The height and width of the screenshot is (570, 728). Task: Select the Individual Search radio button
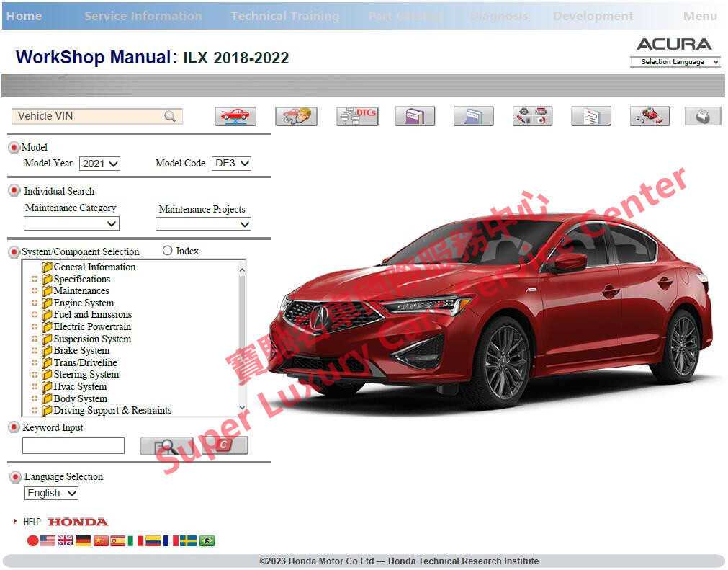[x=14, y=190]
